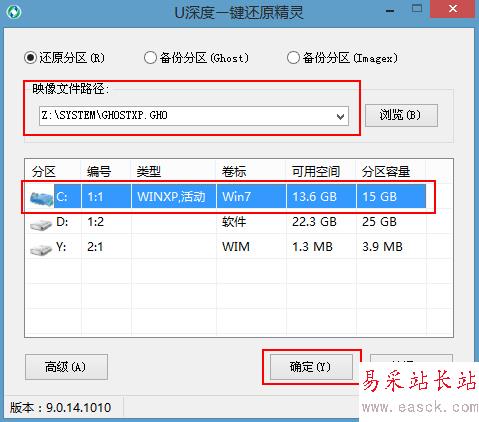Screen dimensions: 479x422
Task: Select the Win7 volume label cell
Action: (x=251, y=197)
